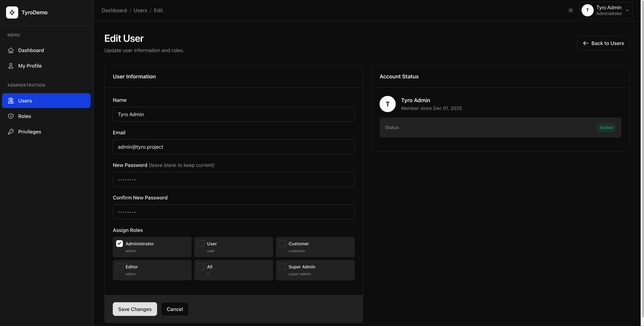The image size is (644, 326).
Task: Open the Users breadcrumb link
Action: pos(140,10)
